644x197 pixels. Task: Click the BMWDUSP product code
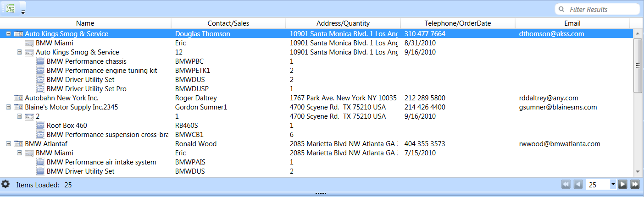click(x=192, y=89)
